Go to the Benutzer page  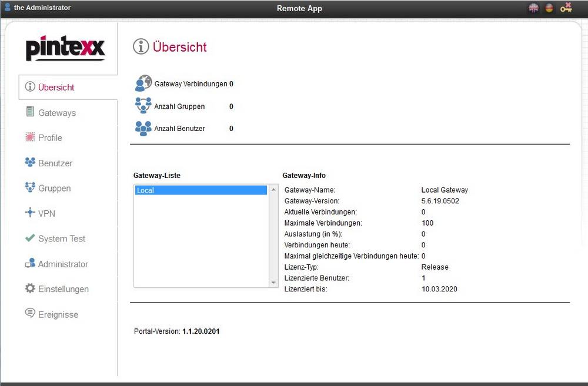pos(55,163)
